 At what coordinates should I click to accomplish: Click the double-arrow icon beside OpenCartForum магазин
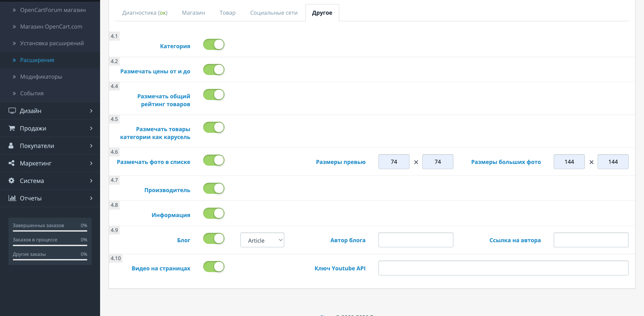[14, 10]
